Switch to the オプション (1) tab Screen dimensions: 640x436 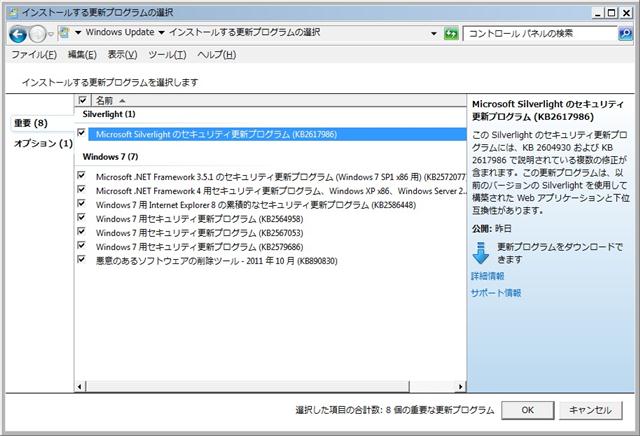tap(43, 143)
